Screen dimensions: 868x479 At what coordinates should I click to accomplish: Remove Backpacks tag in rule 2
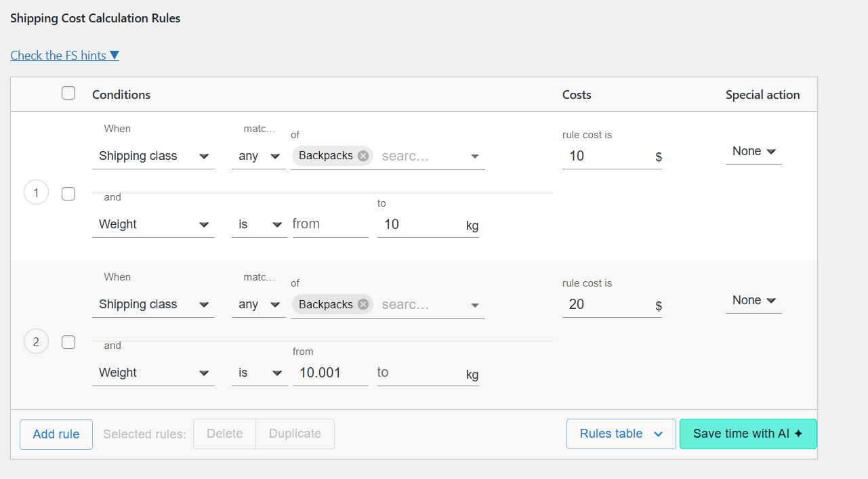[x=363, y=304]
